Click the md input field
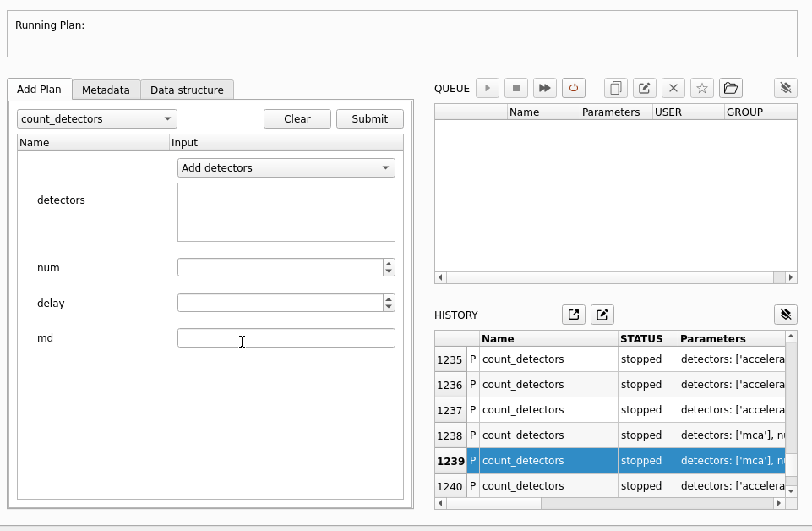The image size is (812, 531). [x=286, y=337]
